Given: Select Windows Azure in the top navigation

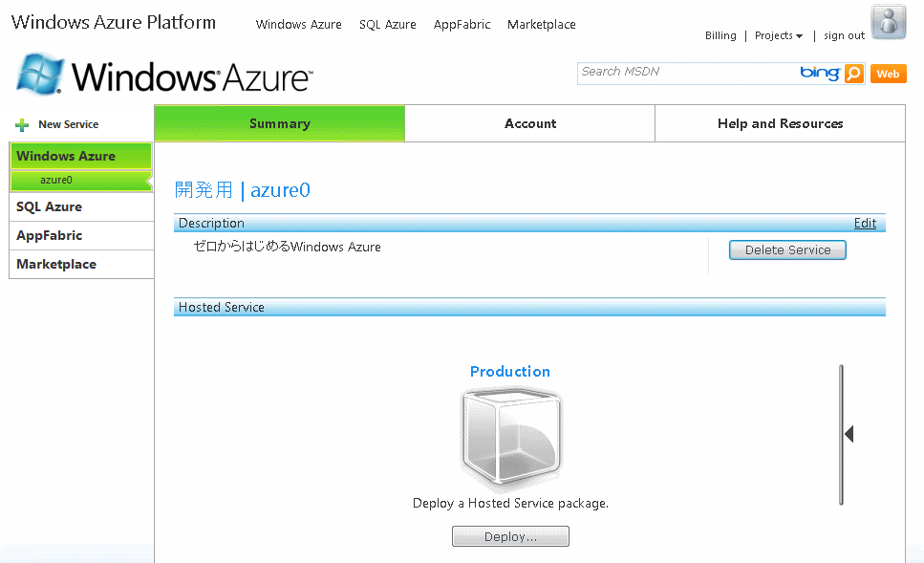Looking at the screenshot, I should (x=299, y=24).
